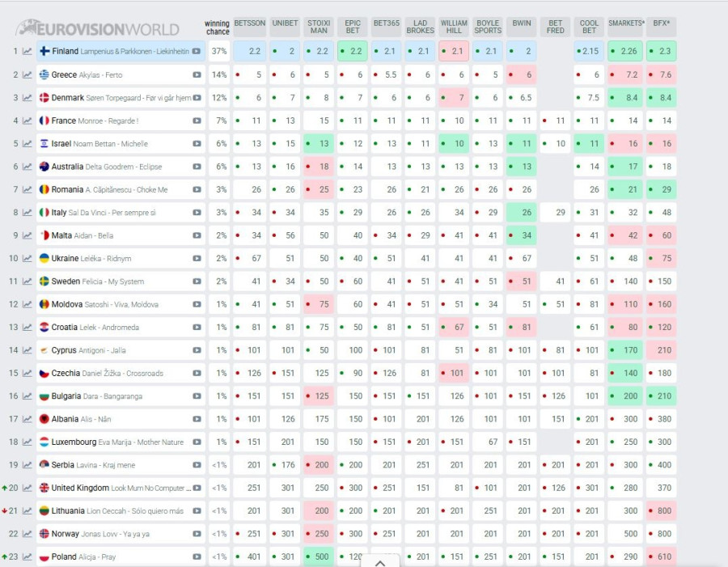Viewport: 728px width, 567px height.
Task: Open the Greece Akylas entry
Action: [x=121, y=74]
